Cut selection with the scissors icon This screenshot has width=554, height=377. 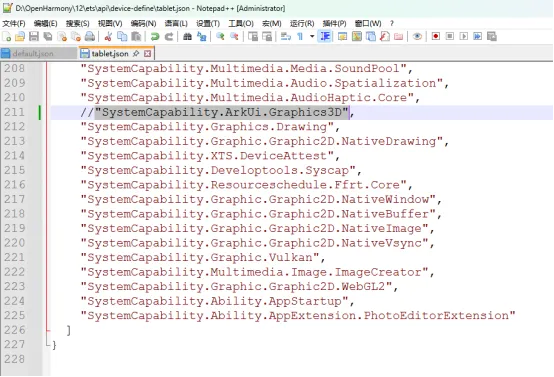pyautogui.click(x=108, y=36)
